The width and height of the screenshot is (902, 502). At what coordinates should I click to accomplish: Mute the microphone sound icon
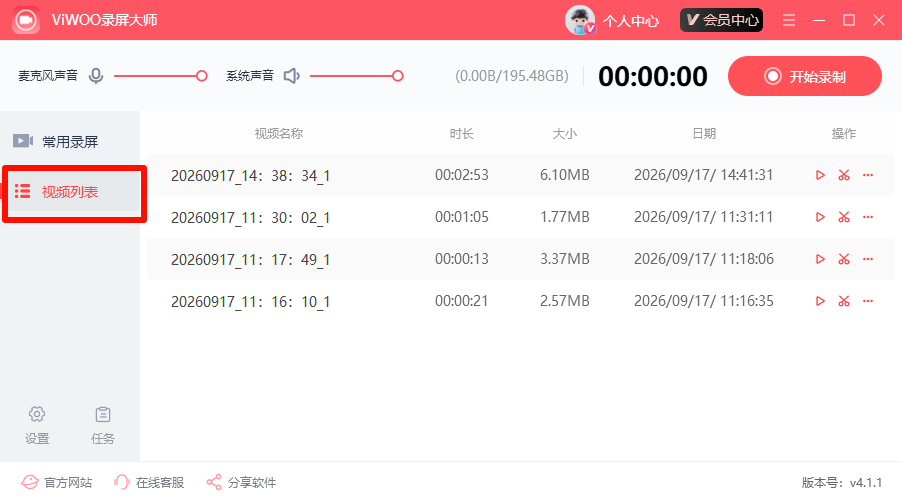point(96,76)
